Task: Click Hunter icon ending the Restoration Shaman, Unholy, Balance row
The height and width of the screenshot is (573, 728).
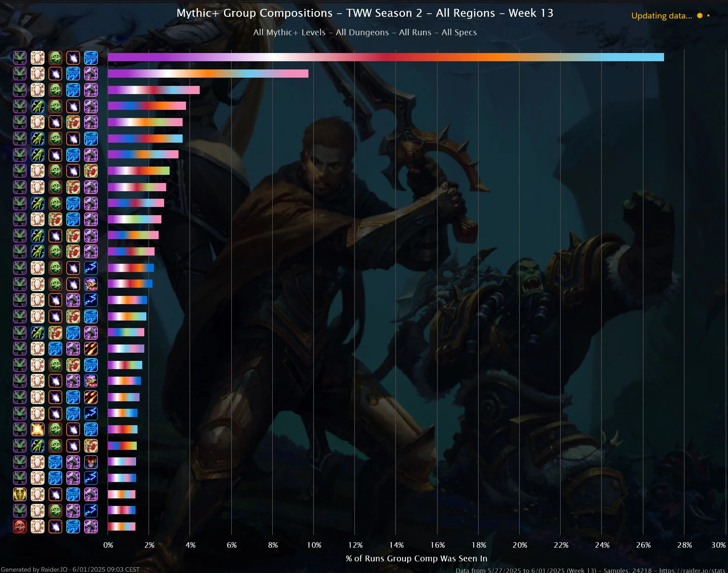Action: [x=91, y=446]
